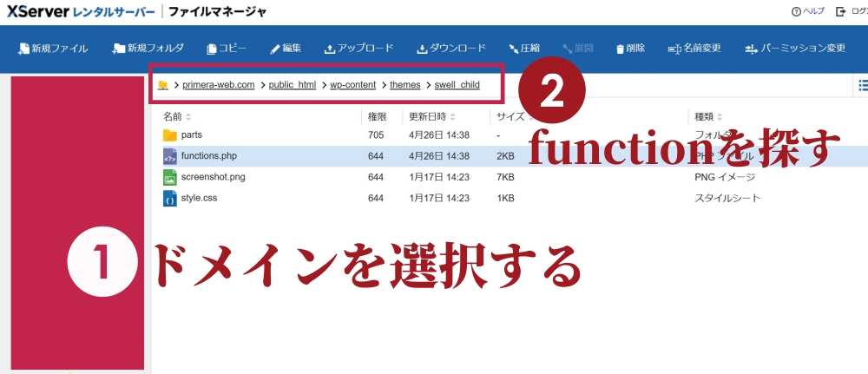Click the アップロード upload button
The image size is (868, 374).
pos(358,49)
